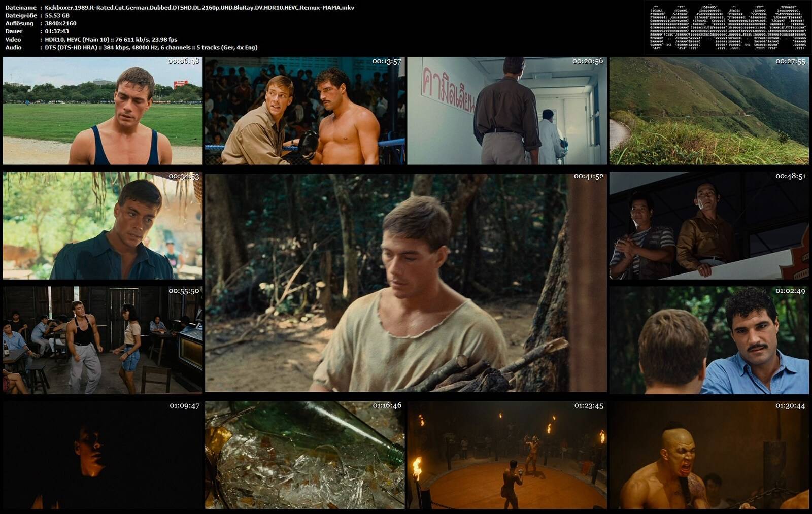View the green mountain frame at 00:27:55
The width and height of the screenshot is (812, 514).
pyautogui.click(x=709, y=111)
